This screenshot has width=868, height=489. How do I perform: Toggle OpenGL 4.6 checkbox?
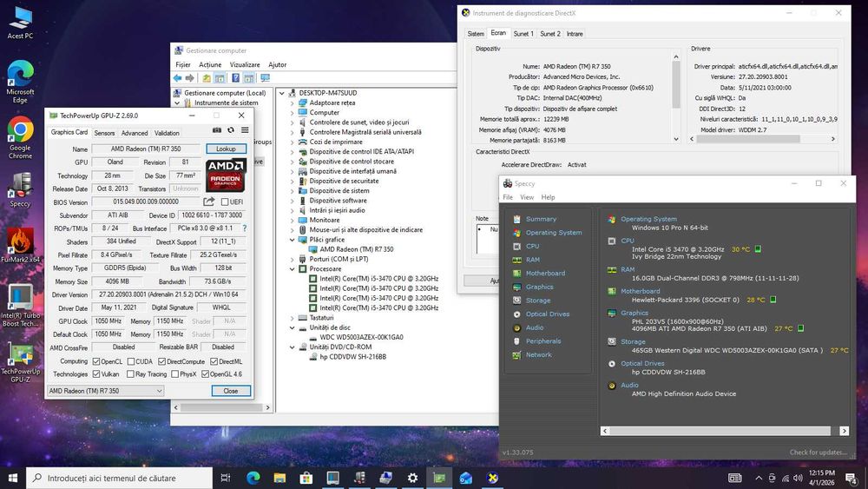coord(206,374)
